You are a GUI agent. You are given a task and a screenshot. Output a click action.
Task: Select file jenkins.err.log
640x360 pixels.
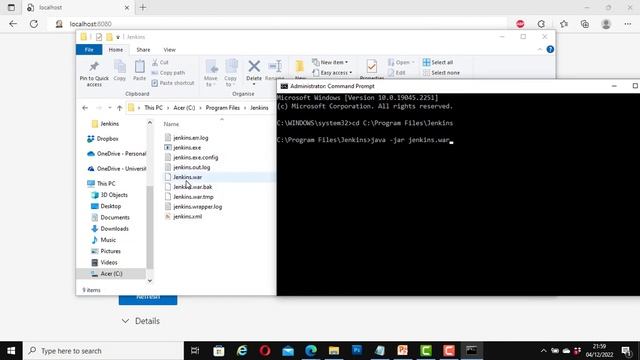point(191,138)
